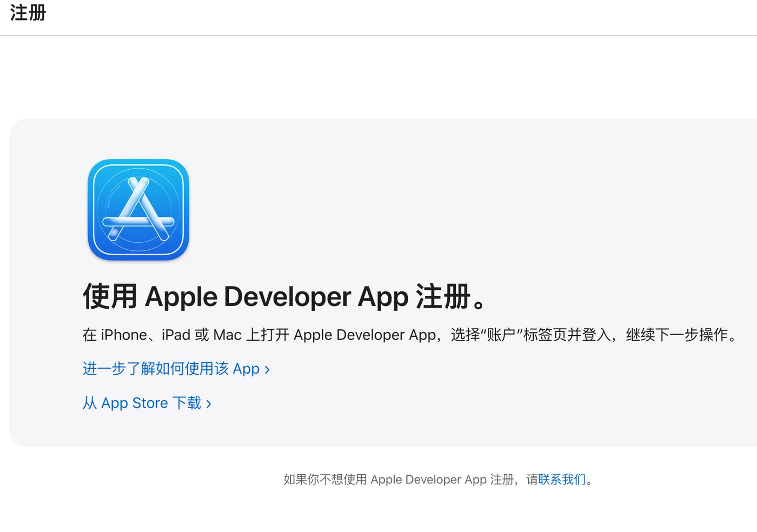The width and height of the screenshot is (757, 532).
Task: Click the 注册 page title
Action: (28, 13)
